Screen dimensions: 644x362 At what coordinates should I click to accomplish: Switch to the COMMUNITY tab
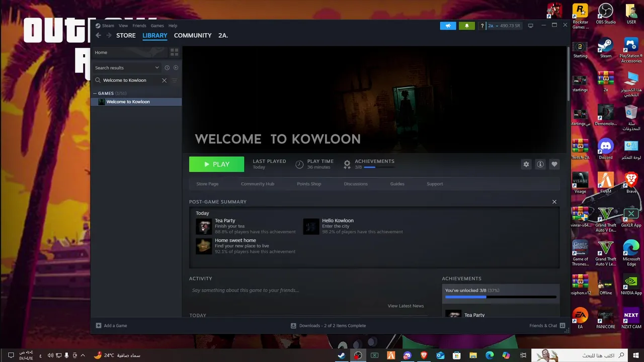click(193, 36)
